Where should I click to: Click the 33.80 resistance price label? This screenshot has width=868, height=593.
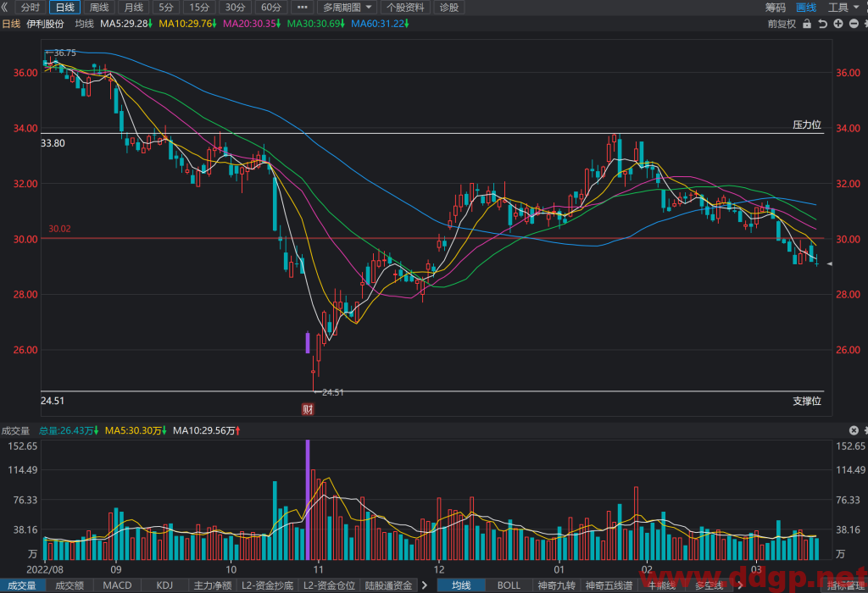[53, 143]
